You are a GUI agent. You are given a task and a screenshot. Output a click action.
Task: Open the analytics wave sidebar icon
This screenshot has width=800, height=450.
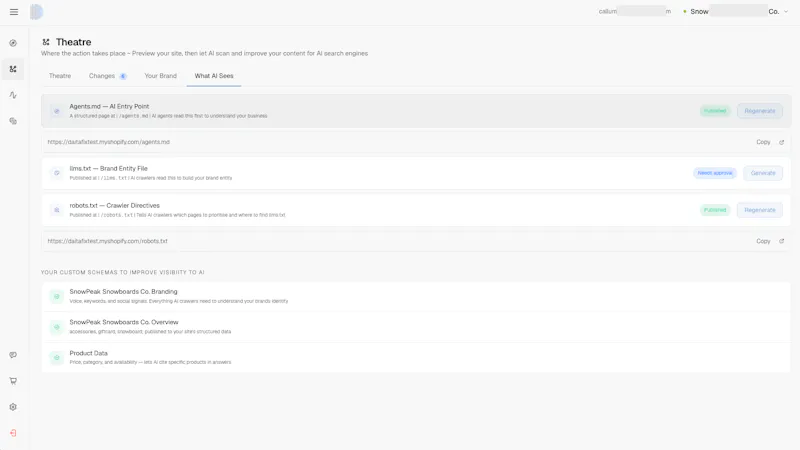(x=13, y=95)
